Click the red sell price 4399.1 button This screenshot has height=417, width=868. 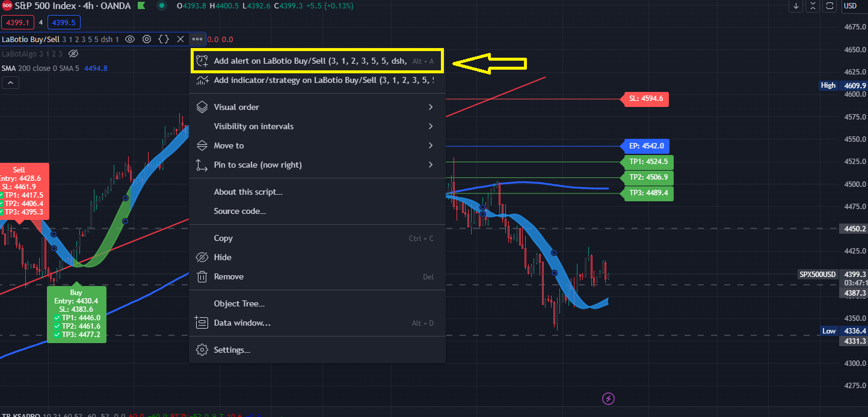point(17,22)
